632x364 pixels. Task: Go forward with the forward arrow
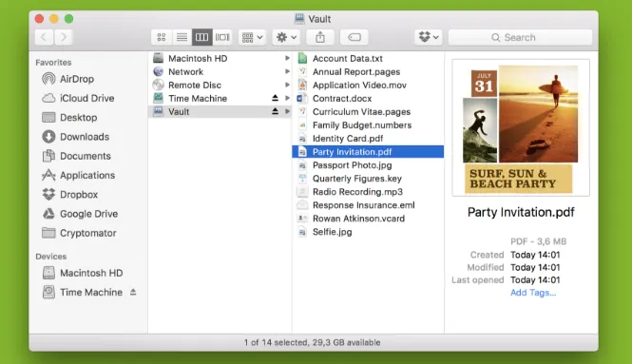tap(64, 37)
